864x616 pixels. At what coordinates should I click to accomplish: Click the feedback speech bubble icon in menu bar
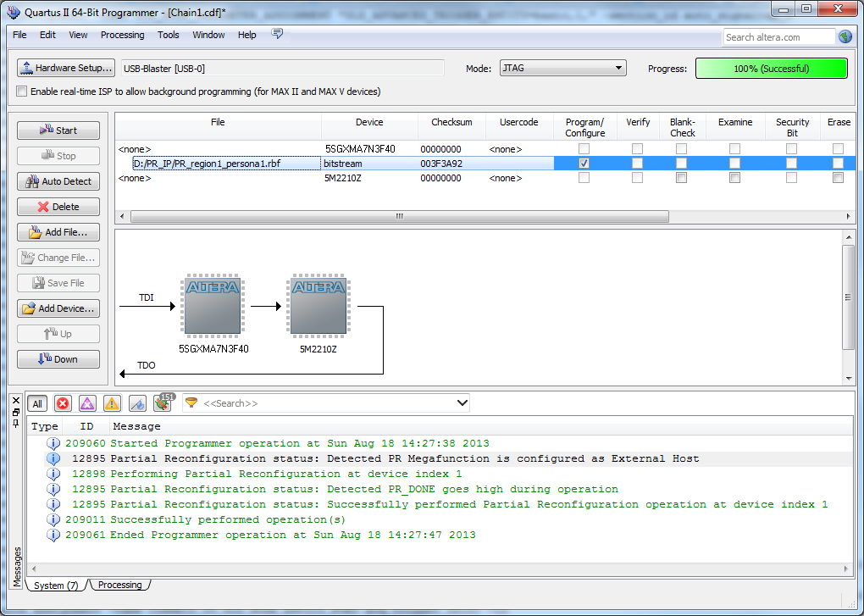point(277,34)
